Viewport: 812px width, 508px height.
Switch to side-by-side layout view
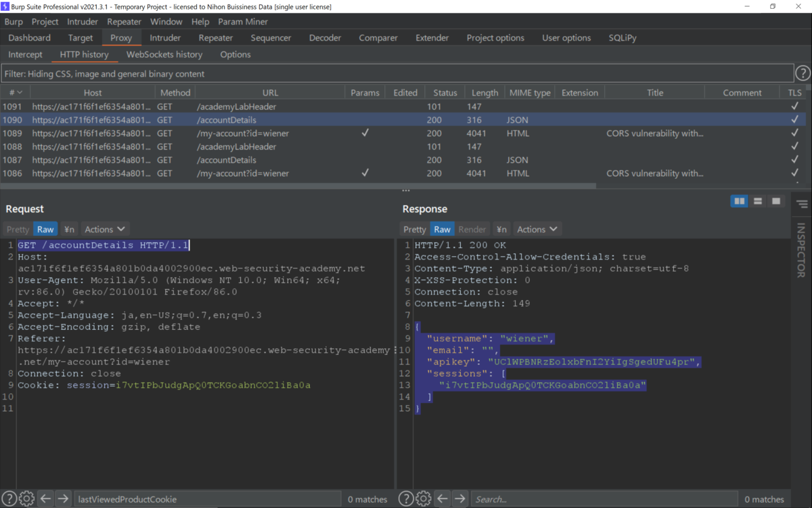pos(740,201)
